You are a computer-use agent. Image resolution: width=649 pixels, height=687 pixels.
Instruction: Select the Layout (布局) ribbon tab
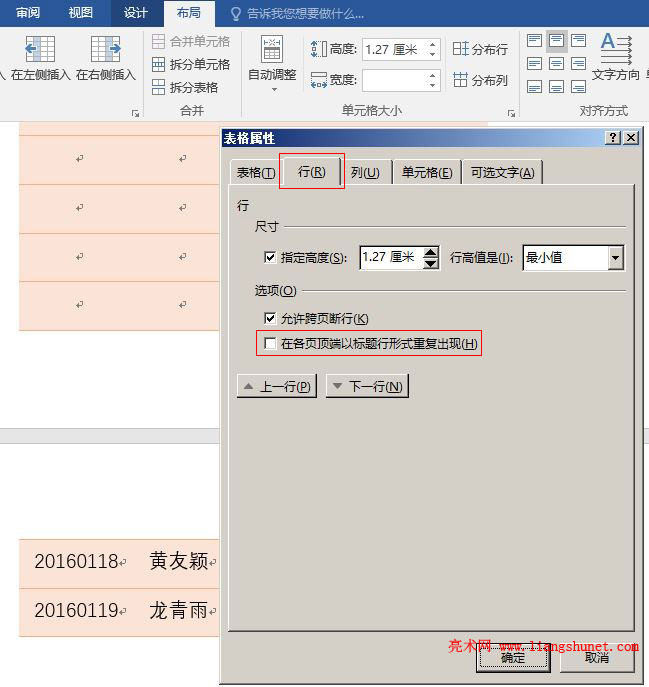coord(189,13)
